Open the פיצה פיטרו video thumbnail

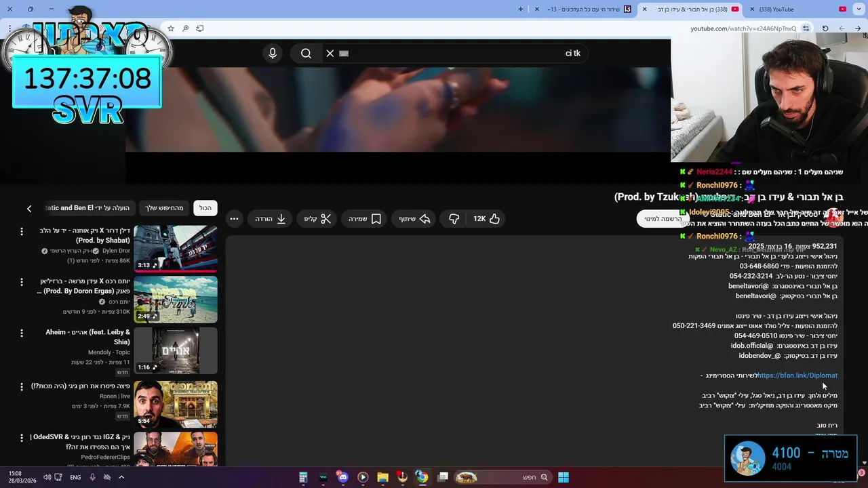[x=176, y=403]
